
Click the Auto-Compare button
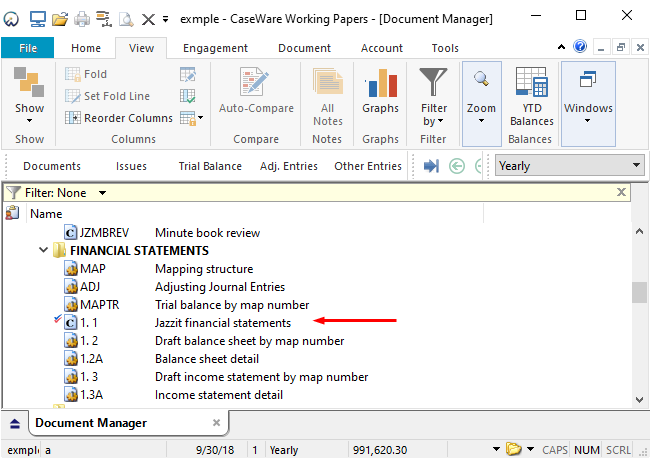pyautogui.click(x=256, y=91)
